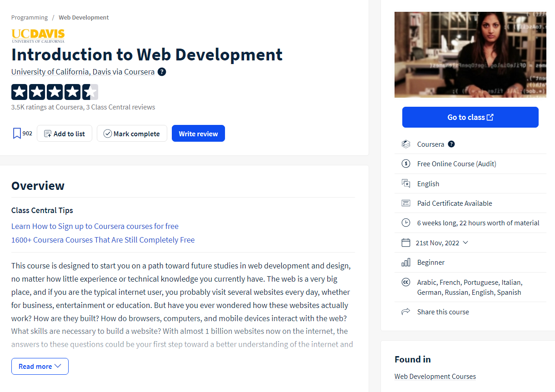Expand the 21st Nov, 2022 date dropdown
This screenshot has width=555, height=392.
click(465, 243)
